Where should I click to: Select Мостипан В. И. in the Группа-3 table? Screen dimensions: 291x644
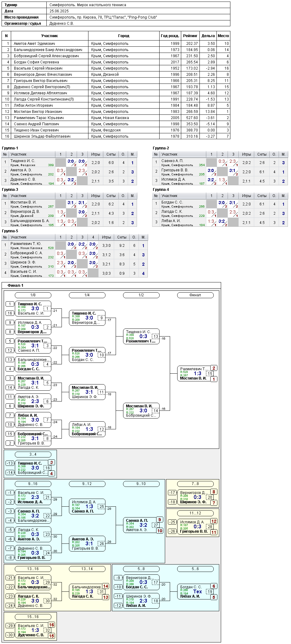point(24,202)
